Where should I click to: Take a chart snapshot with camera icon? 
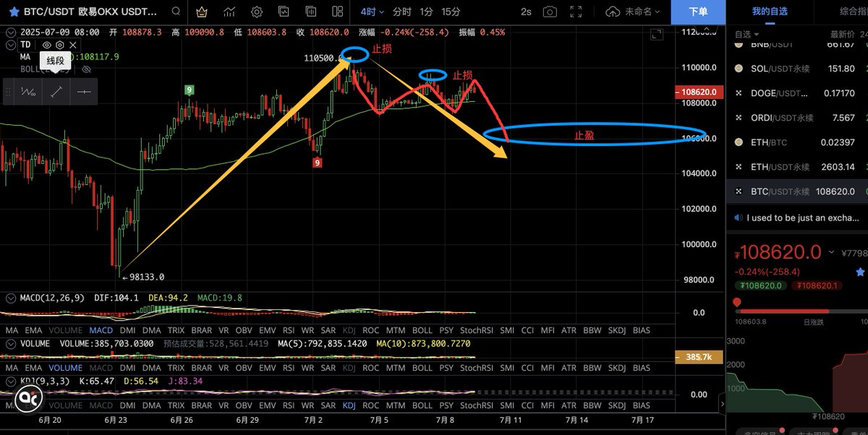point(550,12)
